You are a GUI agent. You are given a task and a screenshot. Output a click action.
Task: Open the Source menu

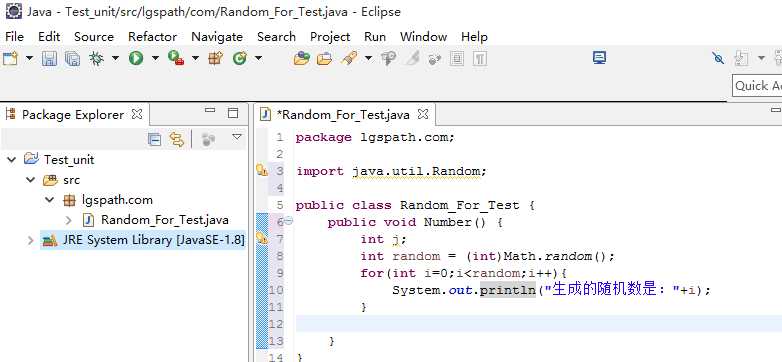tap(94, 36)
